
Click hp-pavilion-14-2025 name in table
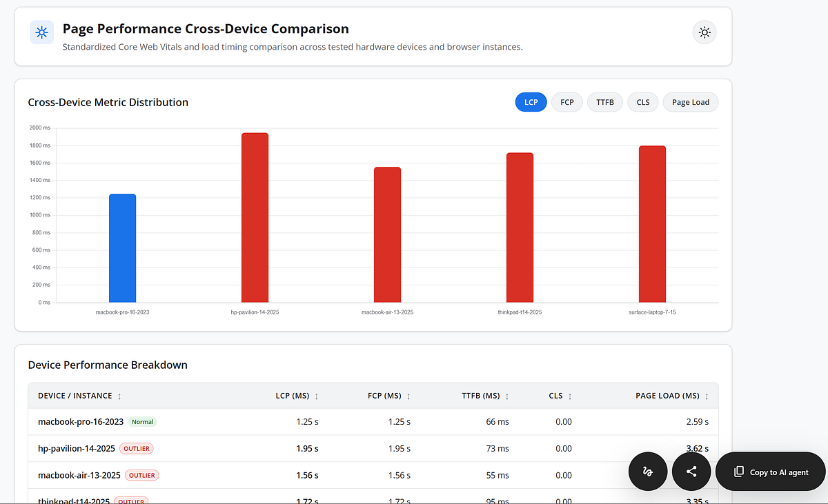[x=77, y=449]
